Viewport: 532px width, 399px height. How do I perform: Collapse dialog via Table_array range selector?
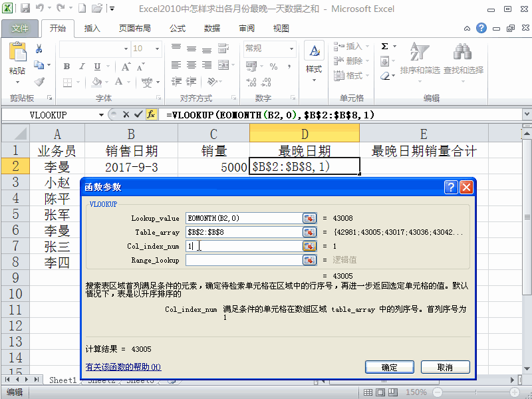click(309, 232)
